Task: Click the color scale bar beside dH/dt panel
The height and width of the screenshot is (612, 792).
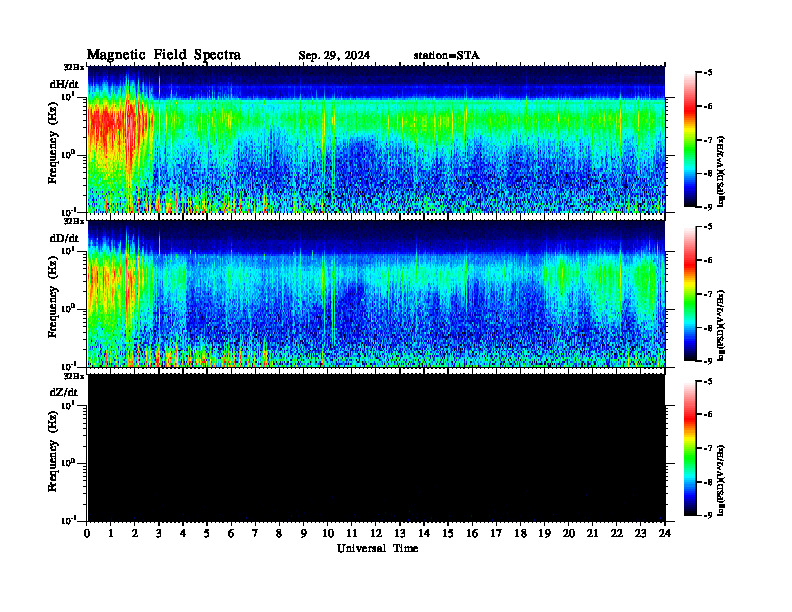Action: pos(690,140)
